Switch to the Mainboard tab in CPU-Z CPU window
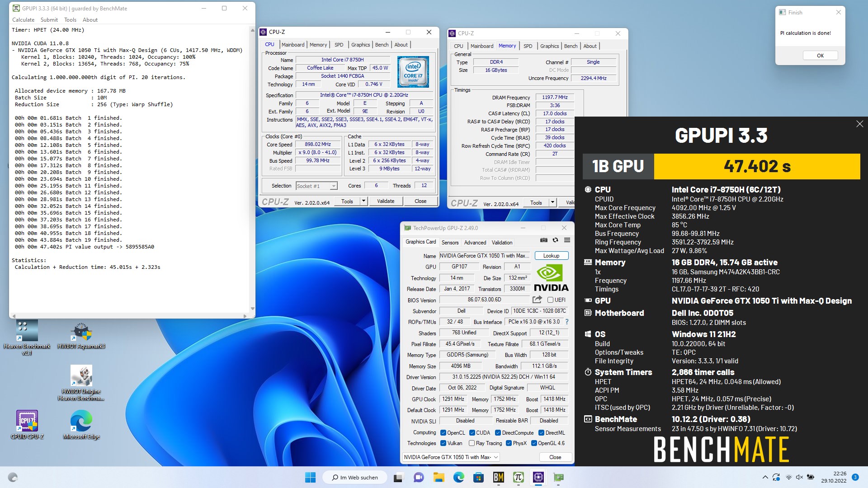 click(x=293, y=45)
